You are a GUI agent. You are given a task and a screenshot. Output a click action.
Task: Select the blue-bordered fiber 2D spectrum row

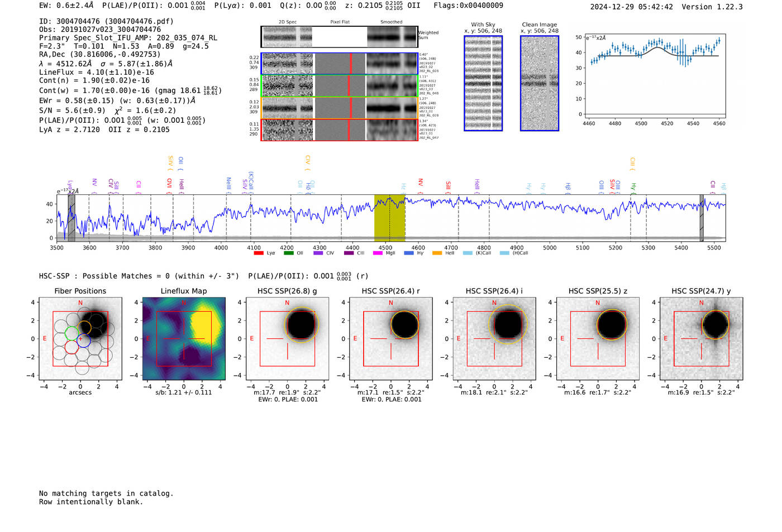340,64
